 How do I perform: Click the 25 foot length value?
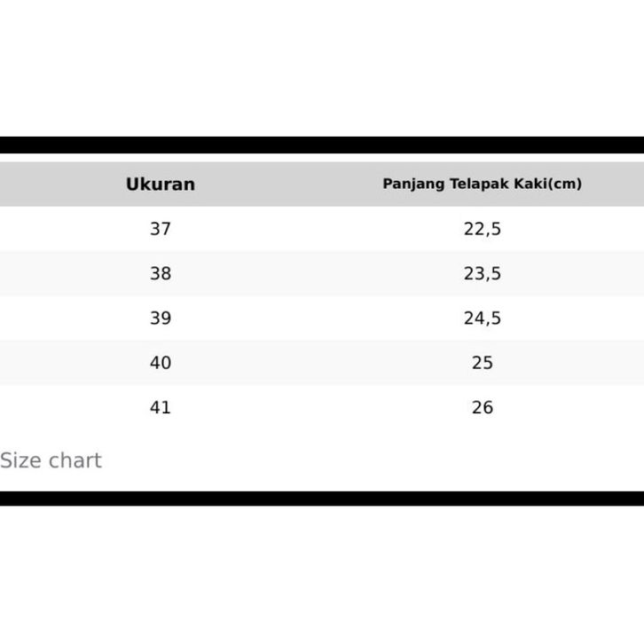[482, 363]
